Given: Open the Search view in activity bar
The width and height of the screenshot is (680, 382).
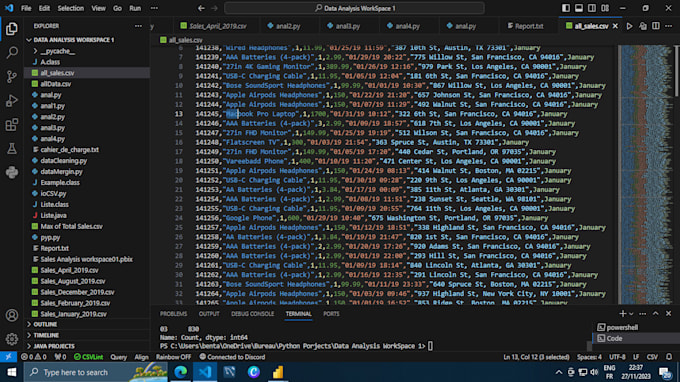Looking at the screenshot, I should click(x=12, y=53).
